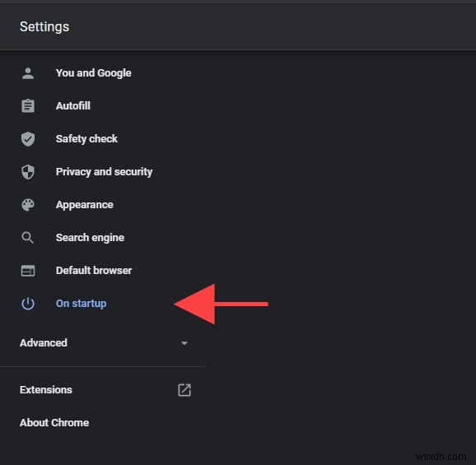The height and width of the screenshot is (465, 476).
Task: Select Search engine settings
Action: pyautogui.click(x=90, y=238)
